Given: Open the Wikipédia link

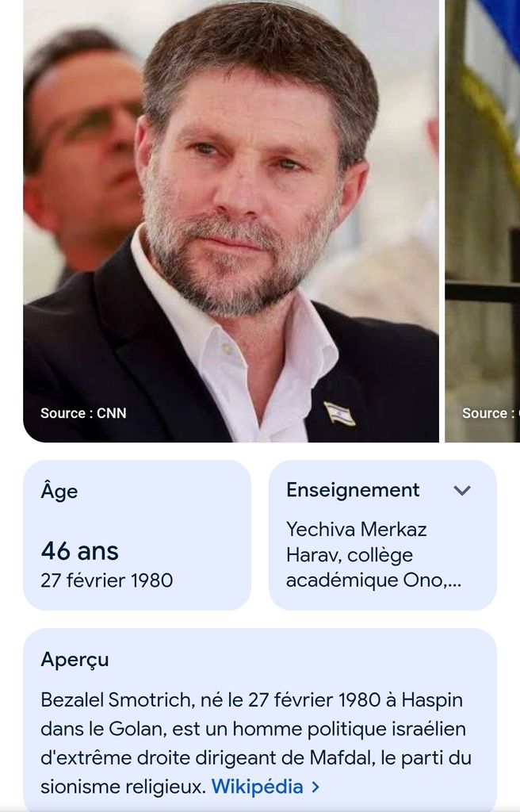Looking at the screenshot, I should click(257, 787).
